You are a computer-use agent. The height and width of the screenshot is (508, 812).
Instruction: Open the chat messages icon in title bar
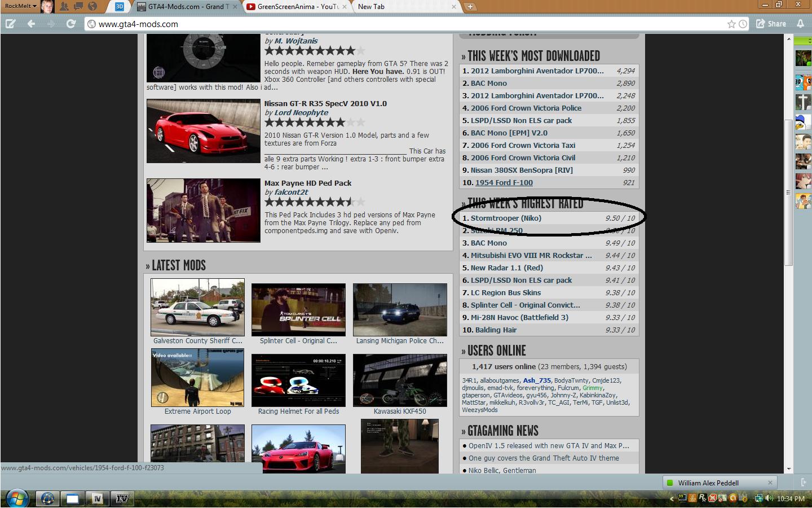pos(78,7)
